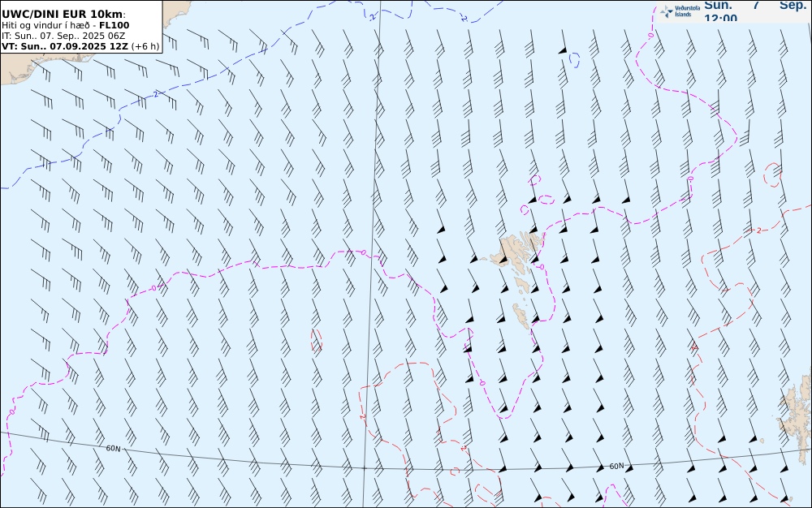Click the 'VT: Sun.. 07.09.2025 12Z' valid time line
The width and height of the screenshot is (812, 508).
[x=65, y=46]
